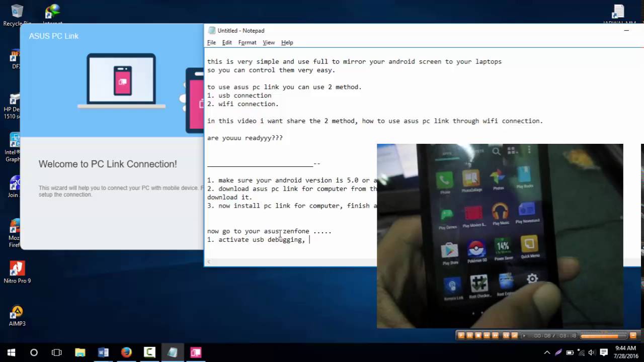This screenshot has width=644, height=362.
Task: Click the media player stop button
Action: [478, 335]
